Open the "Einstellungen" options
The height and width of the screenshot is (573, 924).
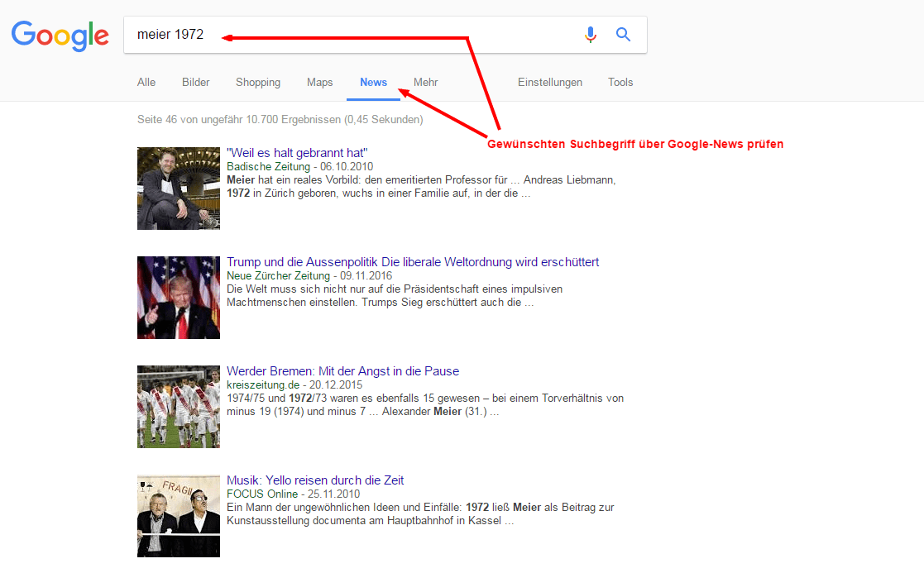click(x=550, y=82)
